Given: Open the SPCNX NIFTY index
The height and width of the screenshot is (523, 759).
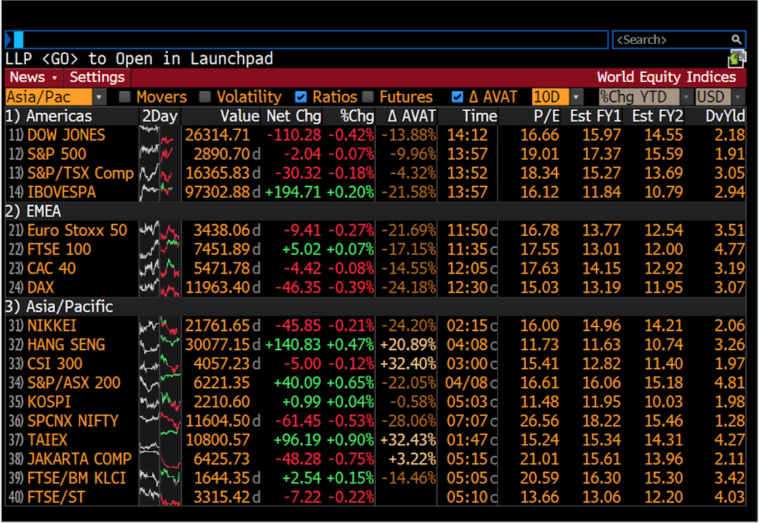Looking at the screenshot, I should (x=73, y=421).
